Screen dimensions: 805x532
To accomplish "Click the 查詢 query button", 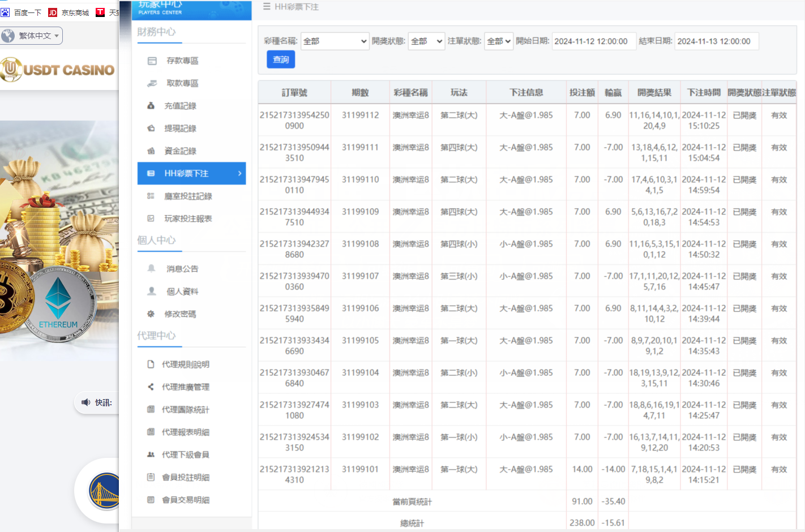I will pos(280,59).
